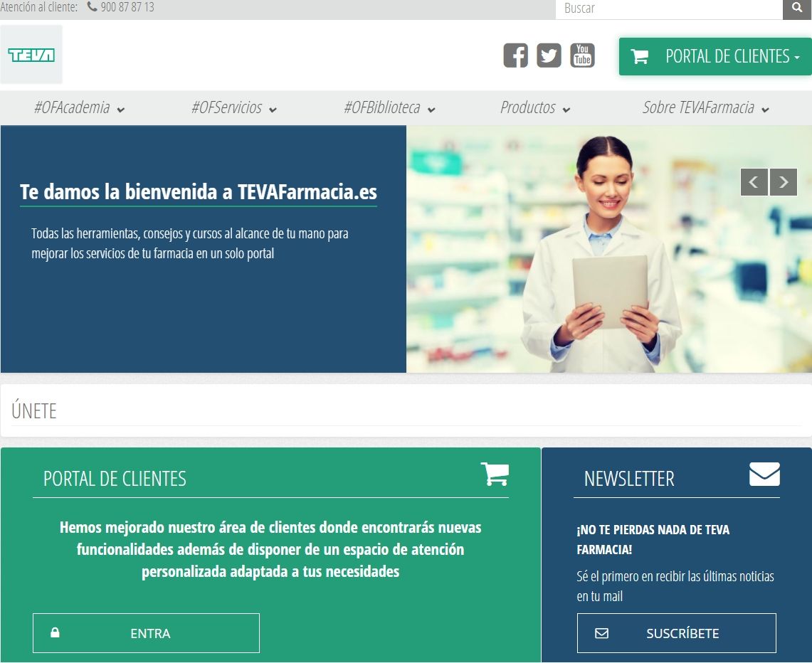Screen dimensions: 812x663
Task: Click the phone icon beside 900 87 87 13
Action: [x=93, y=6]
